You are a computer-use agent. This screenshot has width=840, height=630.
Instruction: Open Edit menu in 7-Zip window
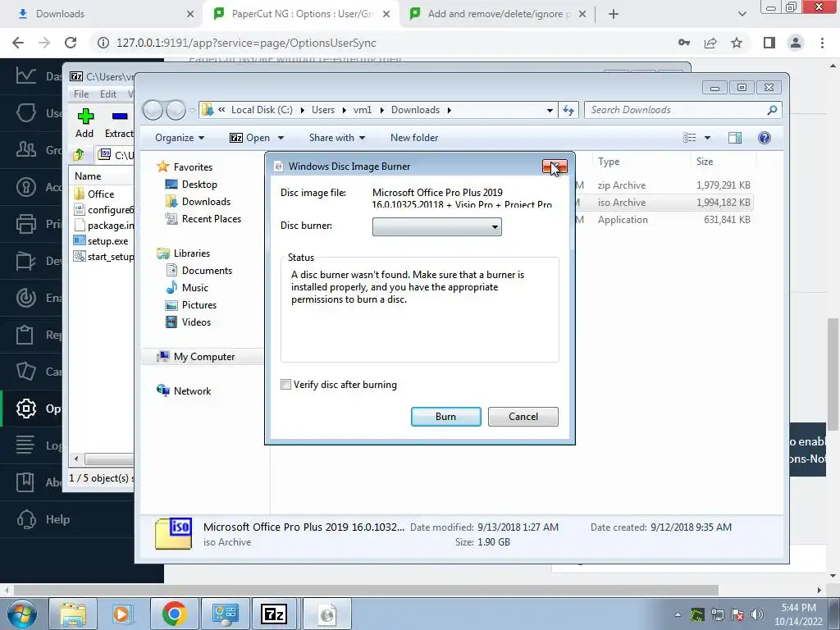107,94
